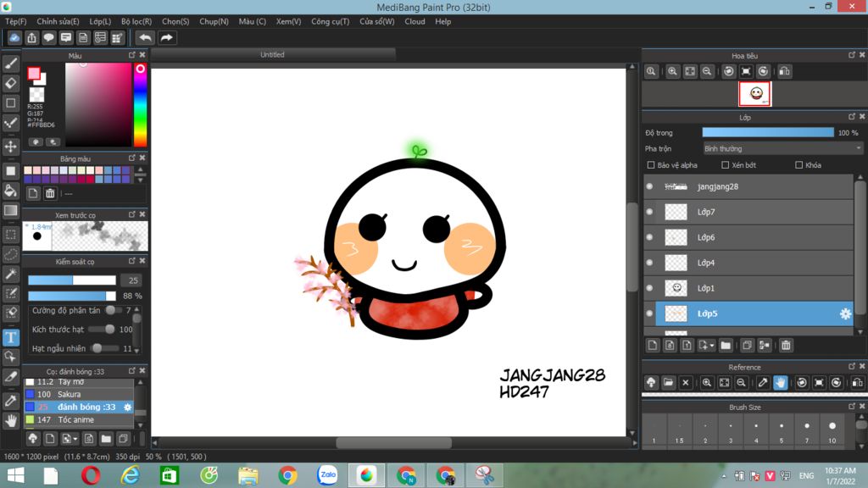The height and width of the screenshot is (488, 868).
Task: Zoom in within the Reference panel
Action: (x=706, y=383)
